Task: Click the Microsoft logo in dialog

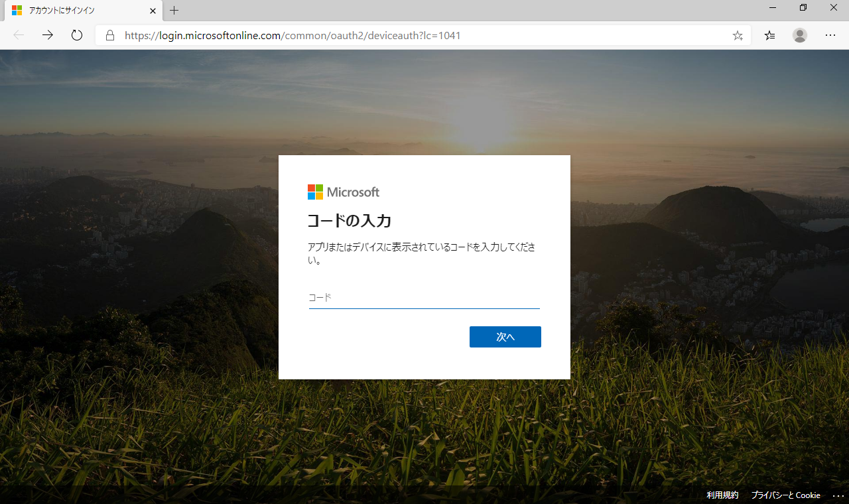Action: click(344, 192)
